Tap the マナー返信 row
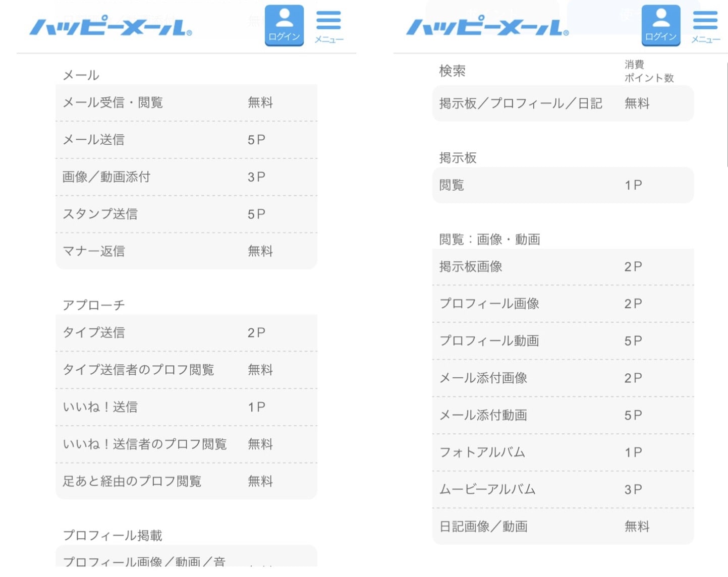This screenshot has width=728, height=577. 186,251
